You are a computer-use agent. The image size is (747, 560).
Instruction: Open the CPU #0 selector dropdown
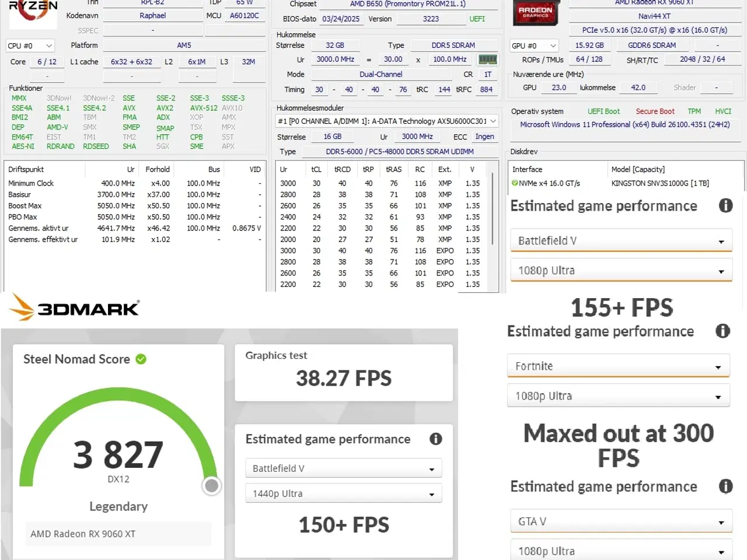(30, 45)
